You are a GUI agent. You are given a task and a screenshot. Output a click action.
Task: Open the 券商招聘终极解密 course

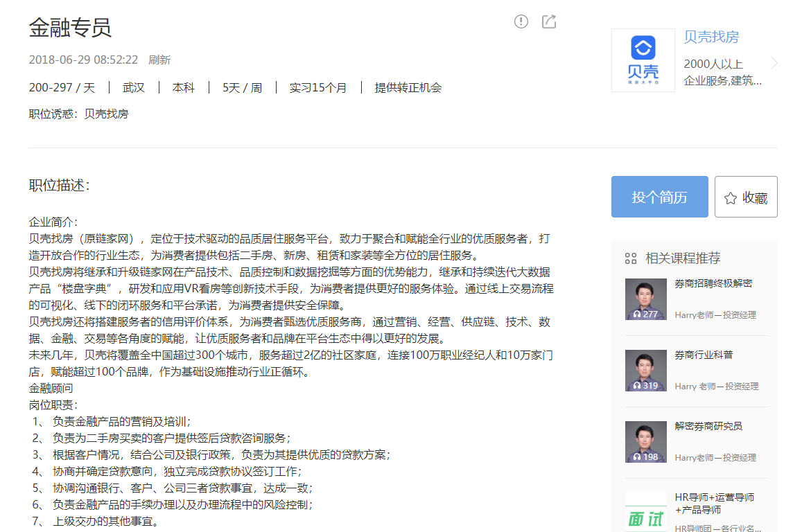coord(713,283)
